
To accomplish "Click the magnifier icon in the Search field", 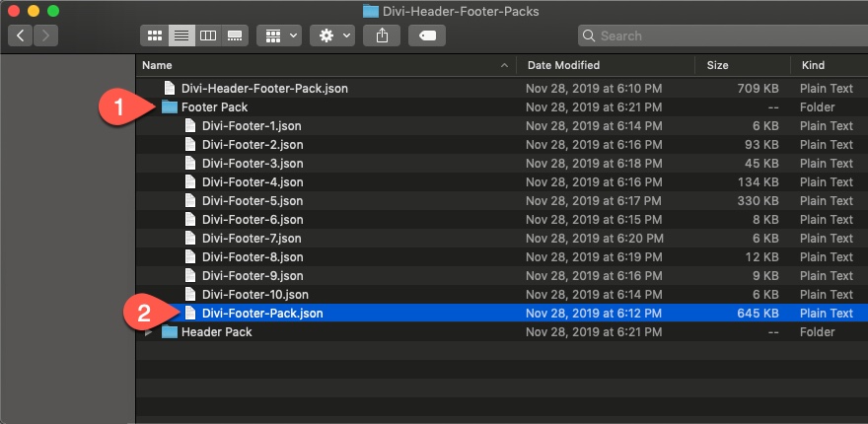I will click(x=589, y=35).
